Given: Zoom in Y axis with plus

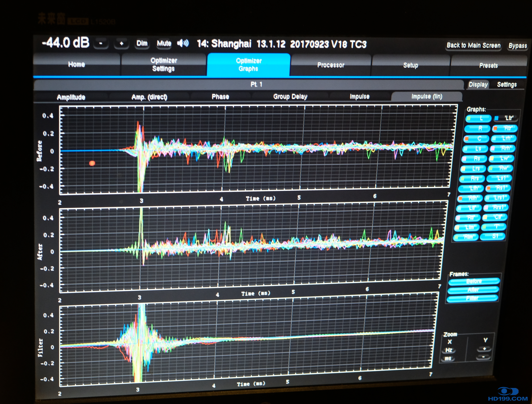Looking at the screenshot, I should pyautogui.click(x=484, y=349).
